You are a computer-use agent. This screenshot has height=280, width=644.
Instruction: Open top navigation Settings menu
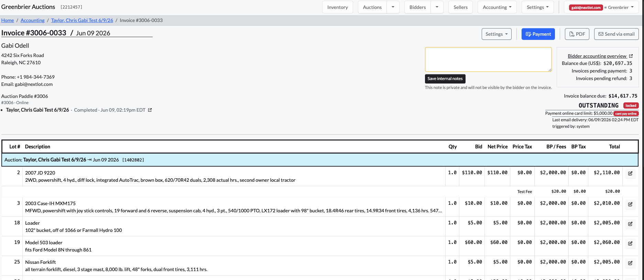point(537,7)
